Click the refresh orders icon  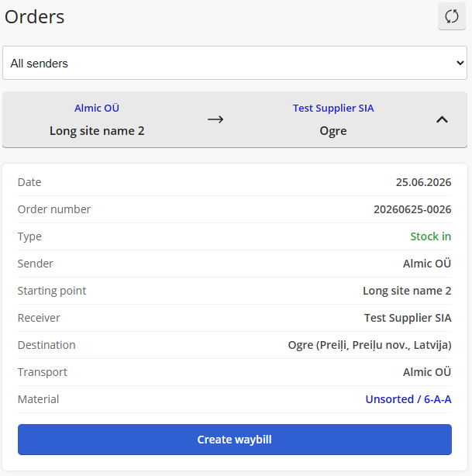click(x=451, y=16)
